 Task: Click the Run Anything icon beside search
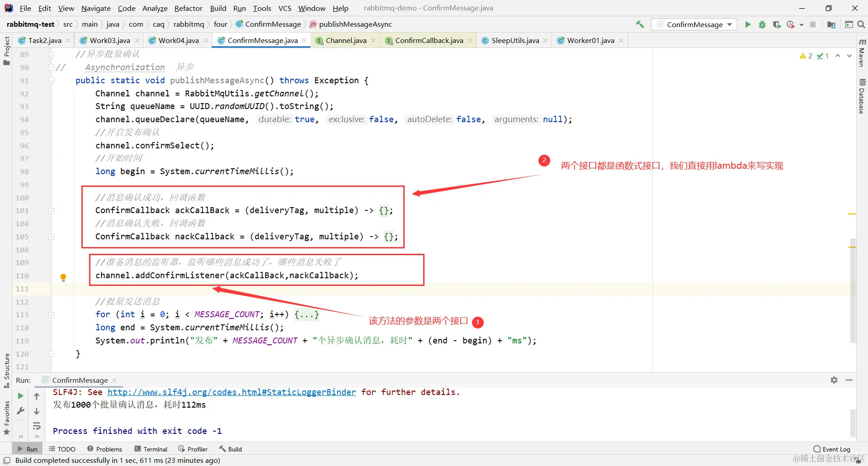[849, 24]
